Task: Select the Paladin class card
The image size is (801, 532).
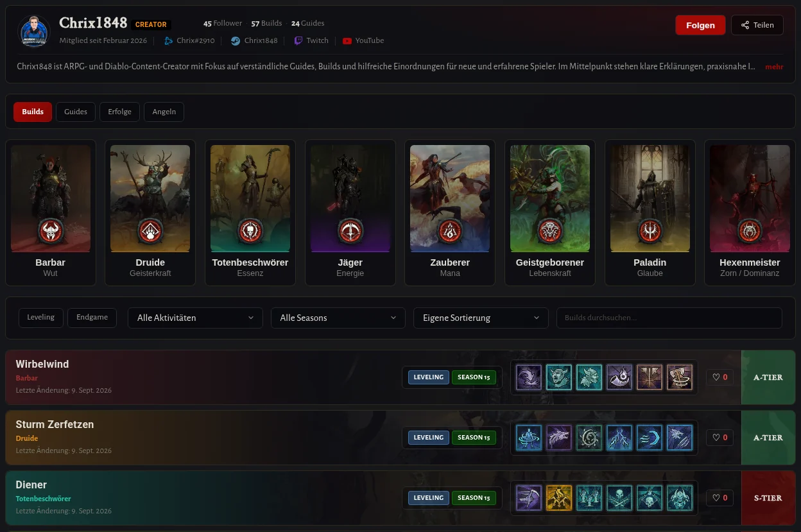Action: [650, 213]
